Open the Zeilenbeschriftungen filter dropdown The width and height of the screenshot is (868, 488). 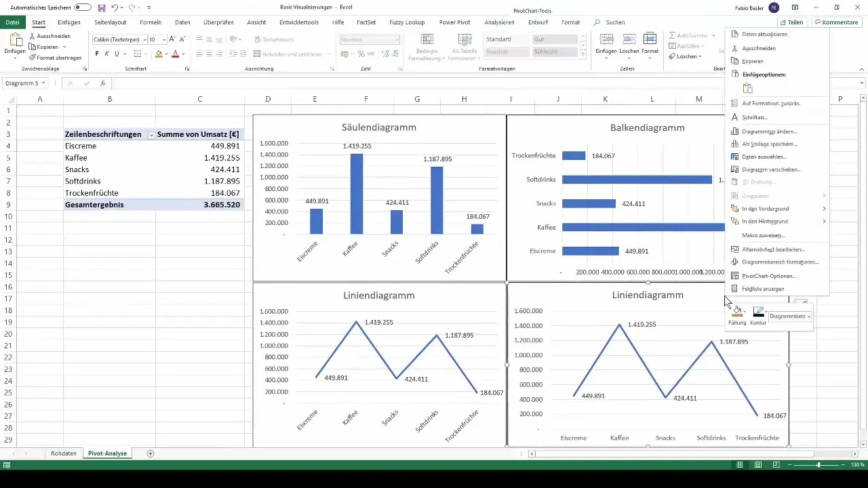(151, 135)
